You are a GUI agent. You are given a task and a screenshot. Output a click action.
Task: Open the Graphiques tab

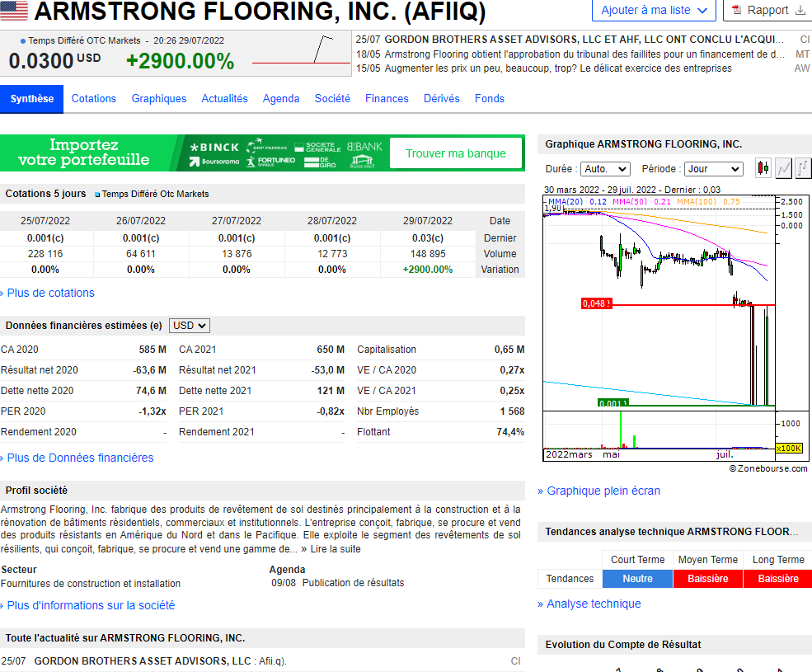click(x=159, y=98)
